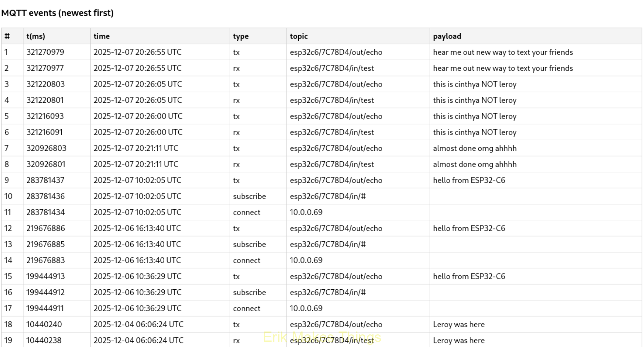Click the esp32c6/7C78D4/in/# topic in row 16

(327, 293)
